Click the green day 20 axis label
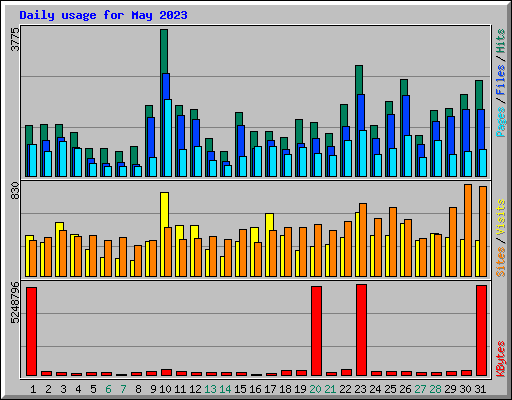 click(315, 389)
